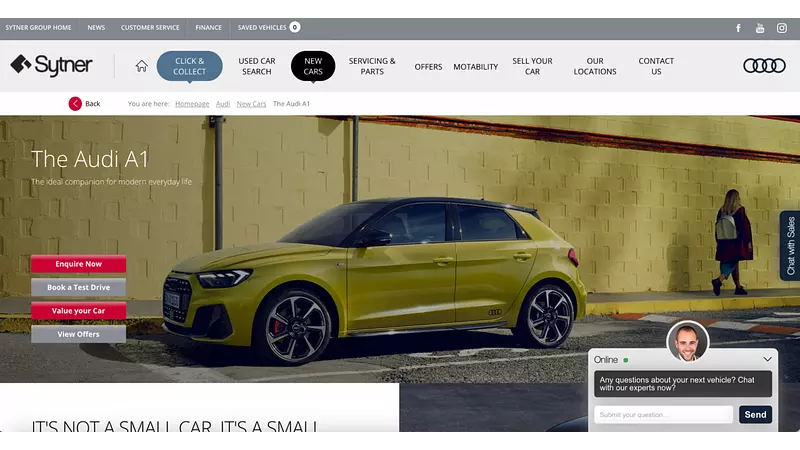Select the Used Car Search menu item

[257, 66]
